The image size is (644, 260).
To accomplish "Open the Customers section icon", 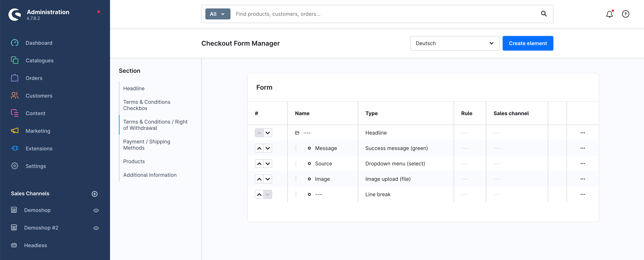I will 15,96.
